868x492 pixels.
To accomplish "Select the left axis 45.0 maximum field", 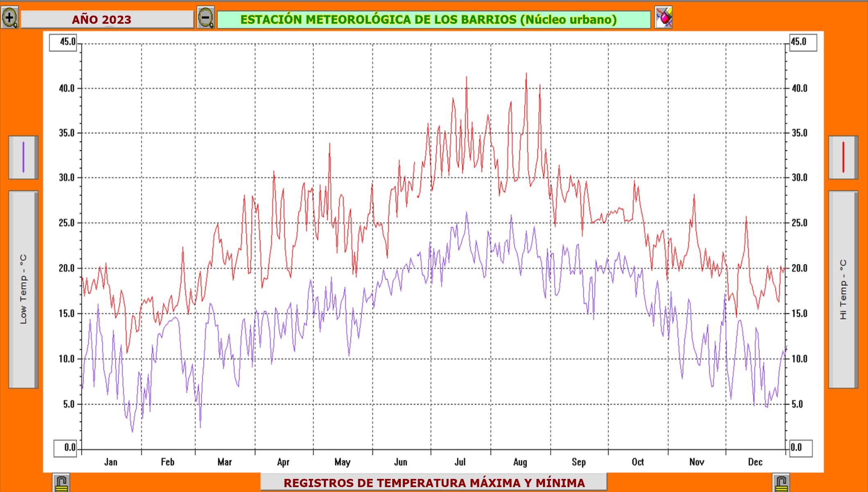I will point(63,42).
